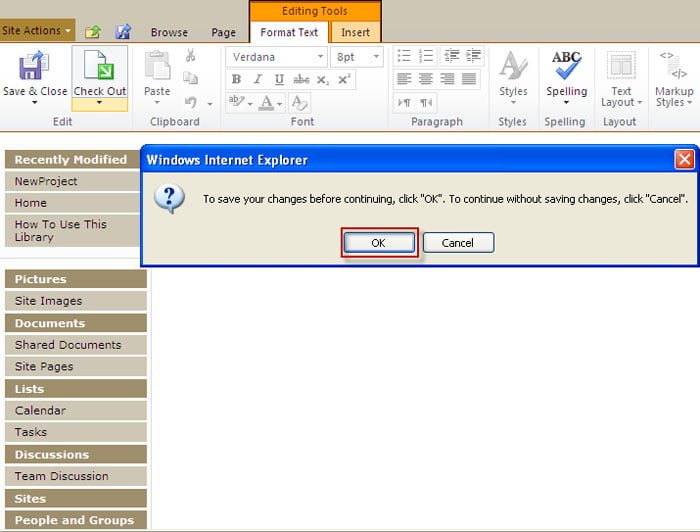
Task: Click the Lists heading
Action: [x=76, y=389]
